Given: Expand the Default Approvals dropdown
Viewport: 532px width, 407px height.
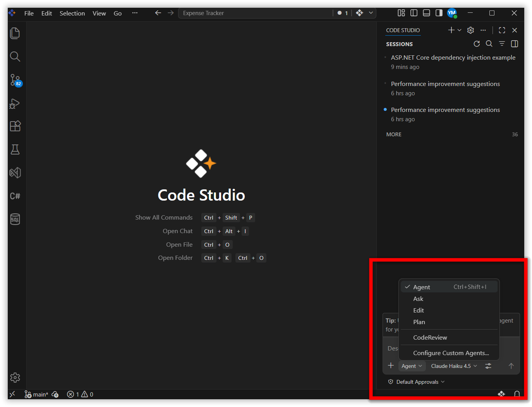Looking at the screenshot, I should click(x=417, y=382).
